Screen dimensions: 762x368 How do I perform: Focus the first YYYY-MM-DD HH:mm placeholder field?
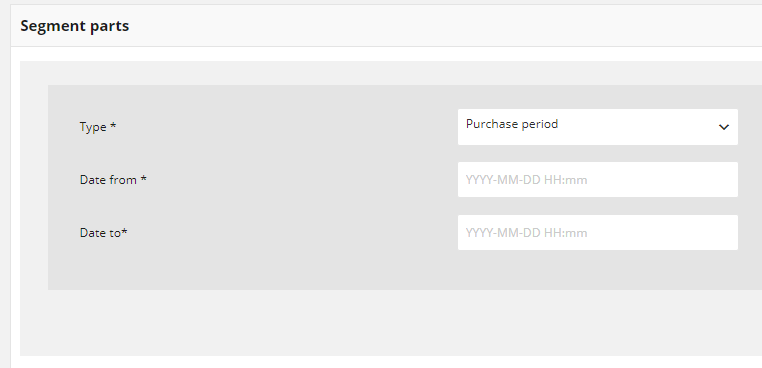pos(598,179)
